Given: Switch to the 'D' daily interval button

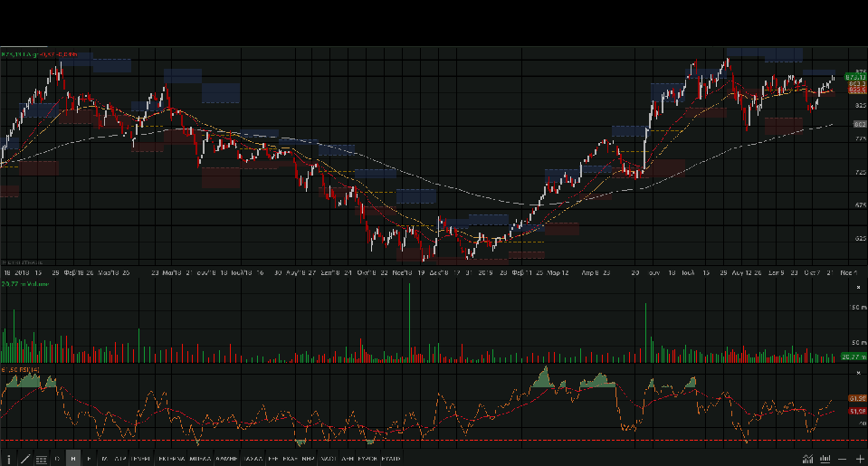Looking at the screenshot, I should pyautogui.click(x=57, y=459).
